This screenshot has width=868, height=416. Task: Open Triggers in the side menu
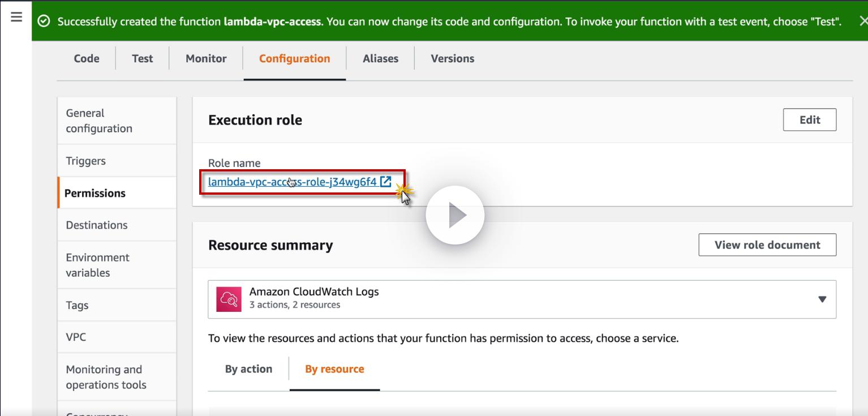[86, 161]
